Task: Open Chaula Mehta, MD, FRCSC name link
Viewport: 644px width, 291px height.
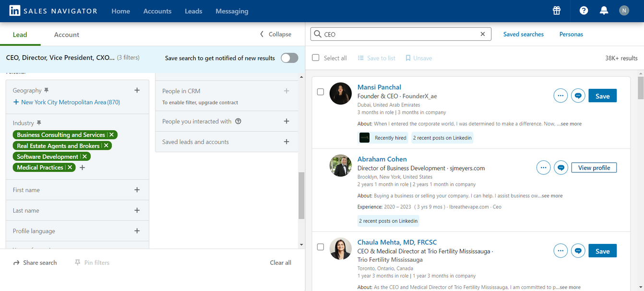Action: click(x=397, y=242)
